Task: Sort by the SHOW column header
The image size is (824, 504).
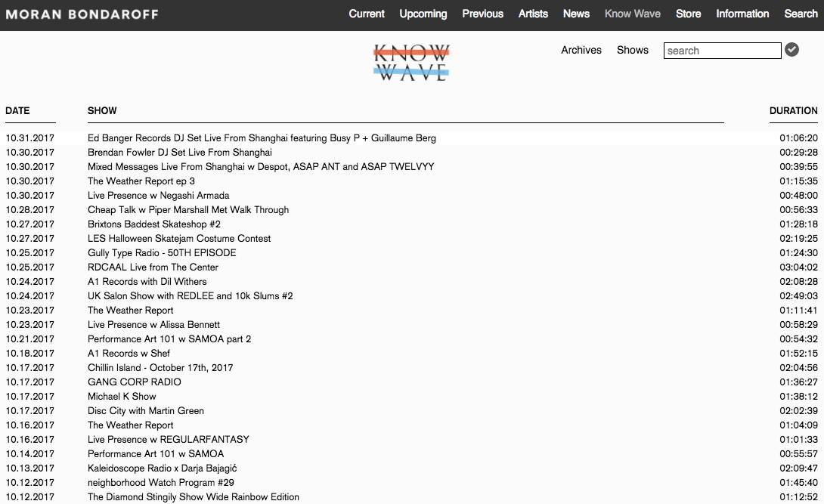Action: (102, 111)
